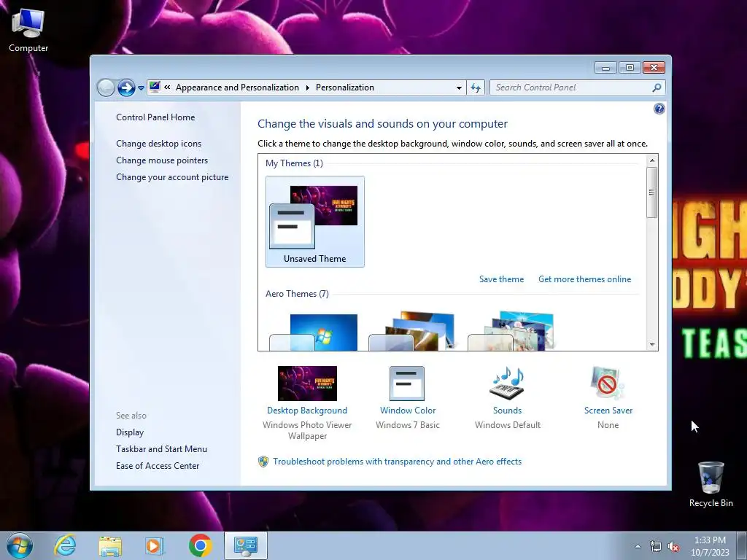Select the third Aero theme thumbnail
The width and height of the screenshot is (747, 560).
click(511, 331)
